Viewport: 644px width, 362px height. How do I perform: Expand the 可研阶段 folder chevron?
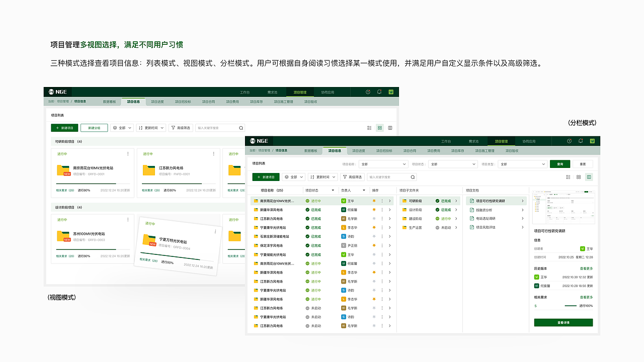click(456, 200)
